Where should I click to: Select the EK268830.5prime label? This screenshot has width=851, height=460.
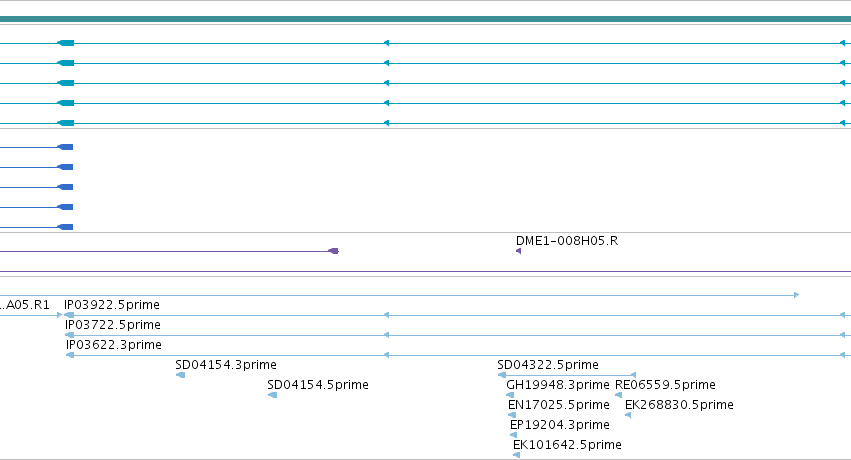(x=679, y=405)
